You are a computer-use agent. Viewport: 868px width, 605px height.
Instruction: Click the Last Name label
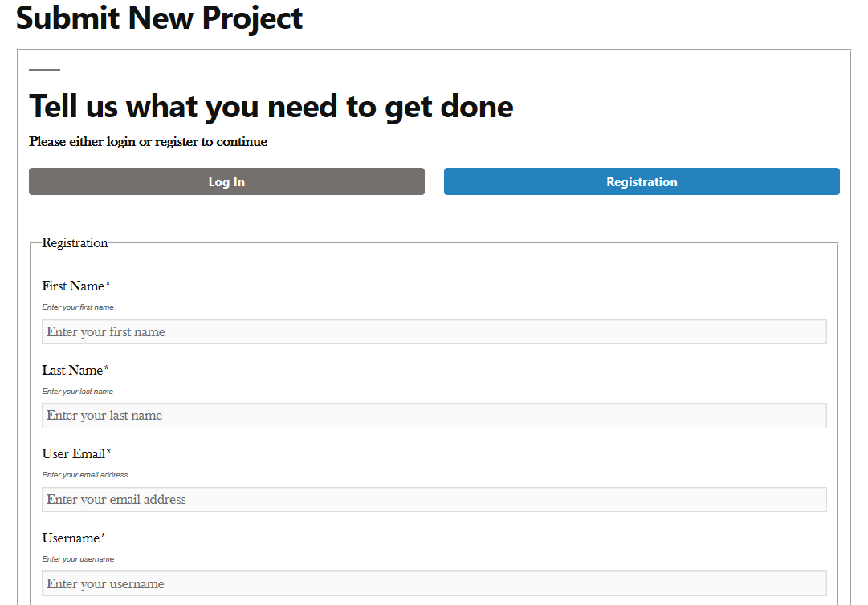(72, 370)
